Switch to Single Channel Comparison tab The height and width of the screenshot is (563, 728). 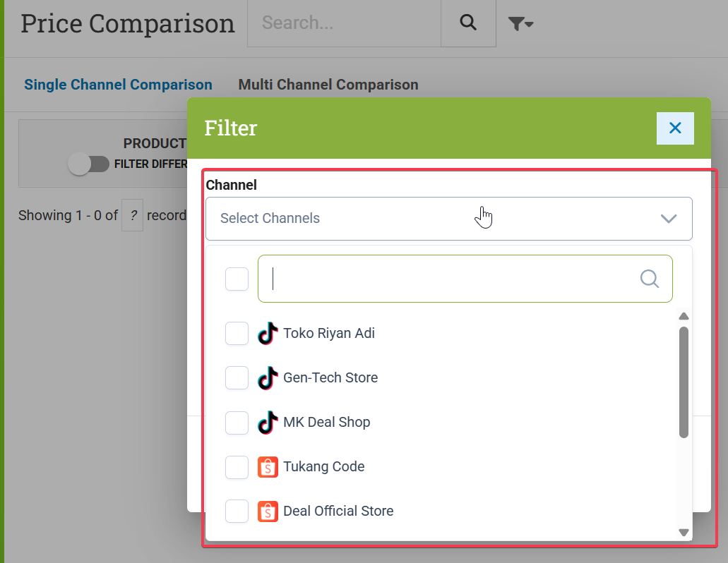pyautogui.click(x=118, y=85)
